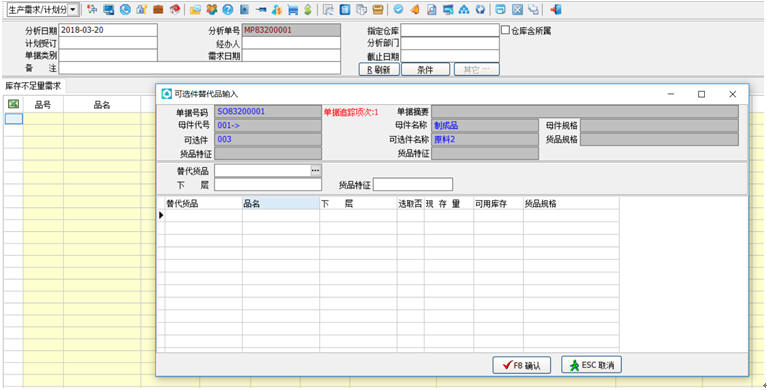
Task: Click the house with padlock toolbar icon
Action: (141, 9)
